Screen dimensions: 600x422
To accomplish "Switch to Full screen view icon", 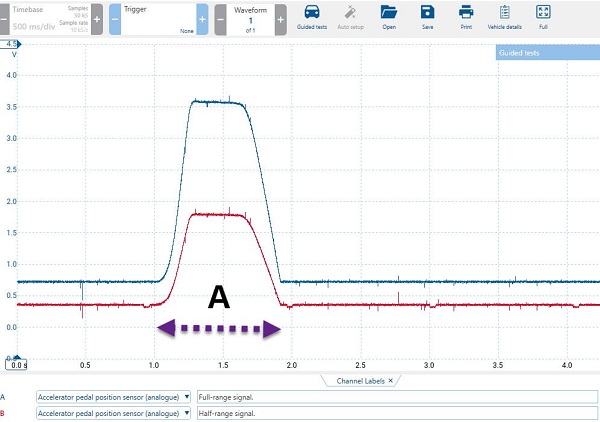I will pos(543,13).
